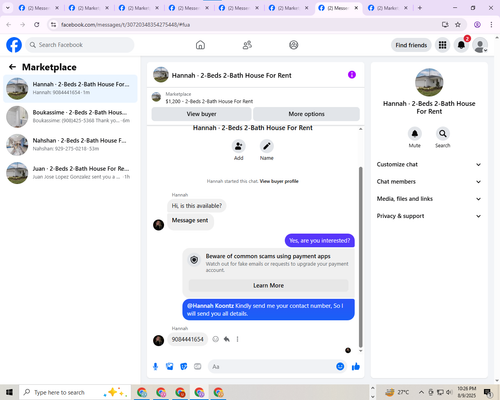
Task: Expand the Customize chat section
Action: [429, 164]
